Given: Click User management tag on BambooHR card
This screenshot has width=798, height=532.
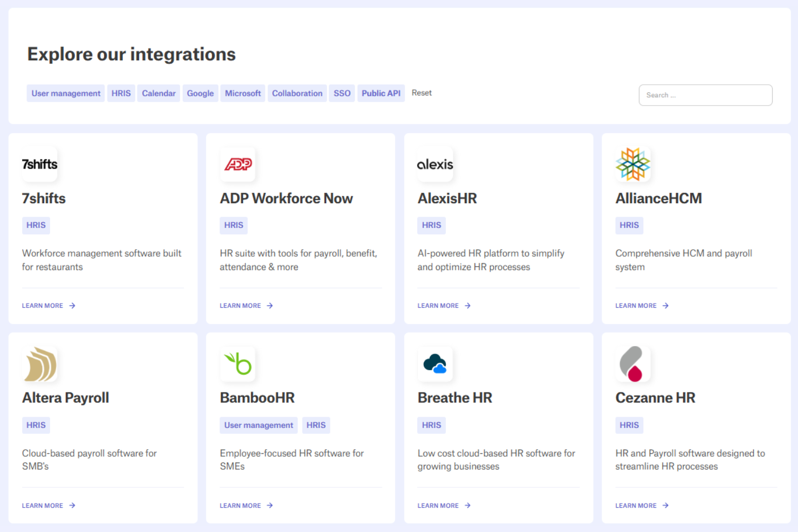Looking at the screenshot, I should click(x=259, y=425).
